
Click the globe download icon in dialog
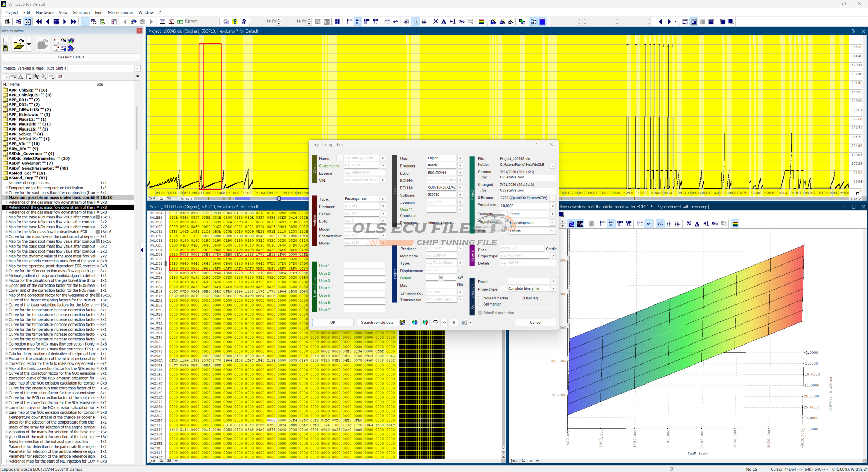point(415,322)
